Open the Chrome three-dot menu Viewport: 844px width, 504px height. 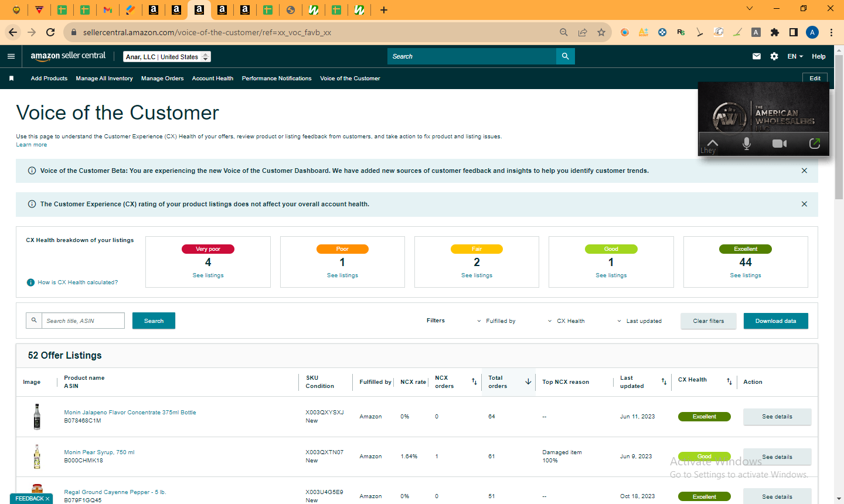[831, 32]
